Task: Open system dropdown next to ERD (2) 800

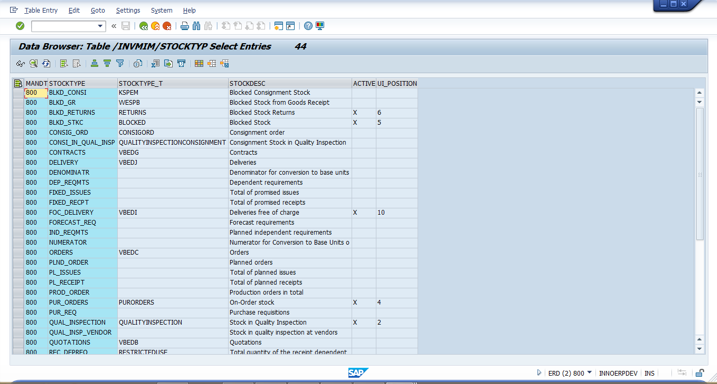Action: (x=589, y=373)
